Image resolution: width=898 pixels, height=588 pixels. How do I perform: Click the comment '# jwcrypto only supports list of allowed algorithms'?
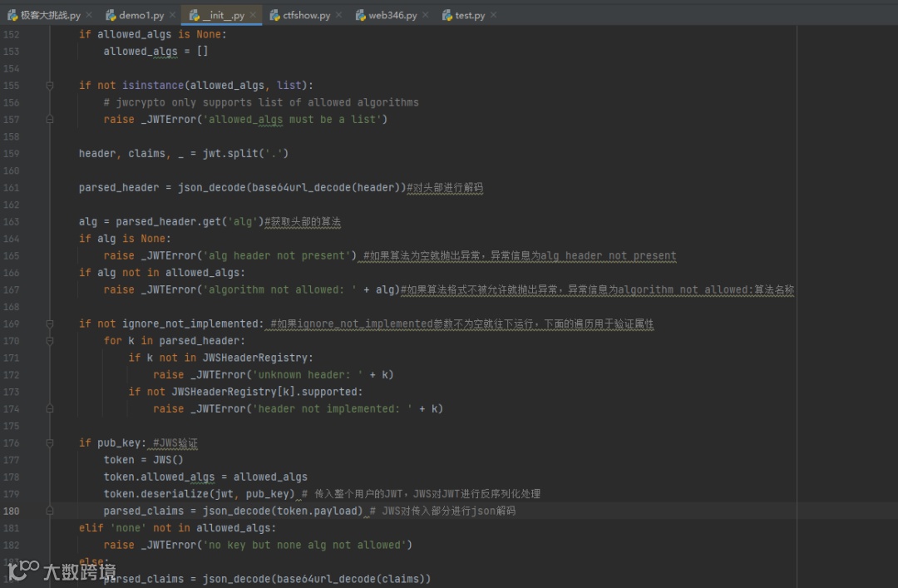click(x=261, y=102)
